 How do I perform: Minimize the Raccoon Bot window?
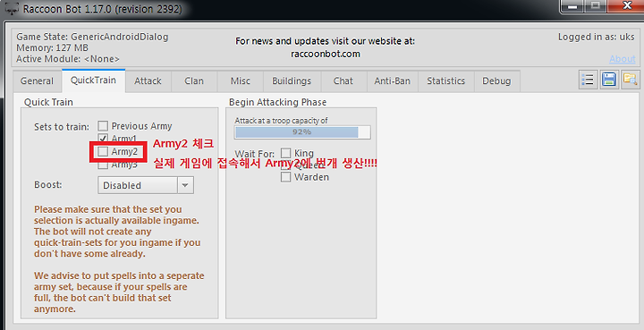(572, 6)
